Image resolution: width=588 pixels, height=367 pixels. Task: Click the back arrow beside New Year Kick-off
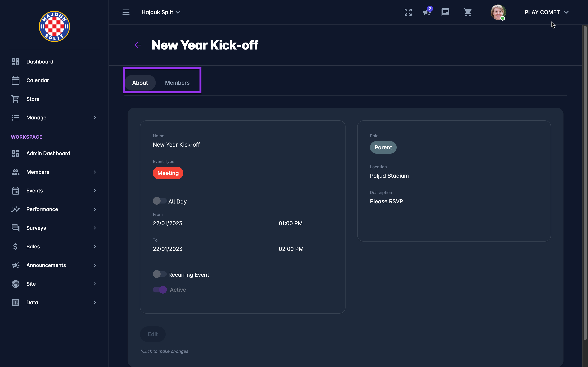coord(138,45)
